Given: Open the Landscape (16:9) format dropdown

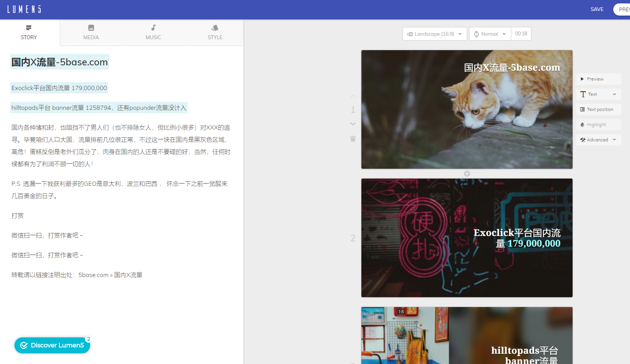Looking at the screenshot, I should [x=434, y=34].
